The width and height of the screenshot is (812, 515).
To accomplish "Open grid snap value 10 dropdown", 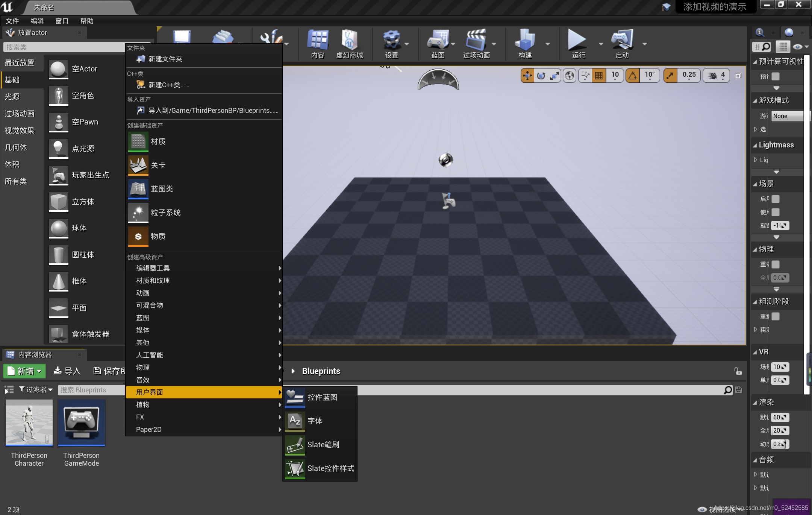I will tap(615, 76).
